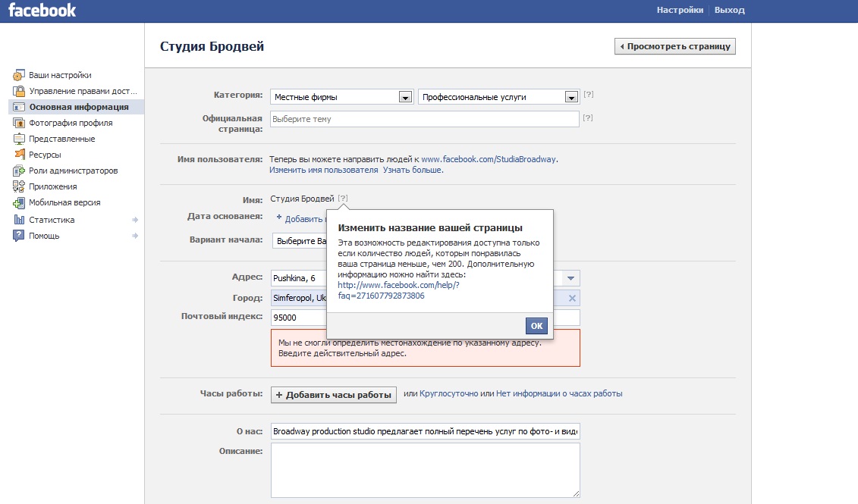This screenshot has width=858, height=504.
Task: Click Добавить часы работы button
Action: coord(333,395)
